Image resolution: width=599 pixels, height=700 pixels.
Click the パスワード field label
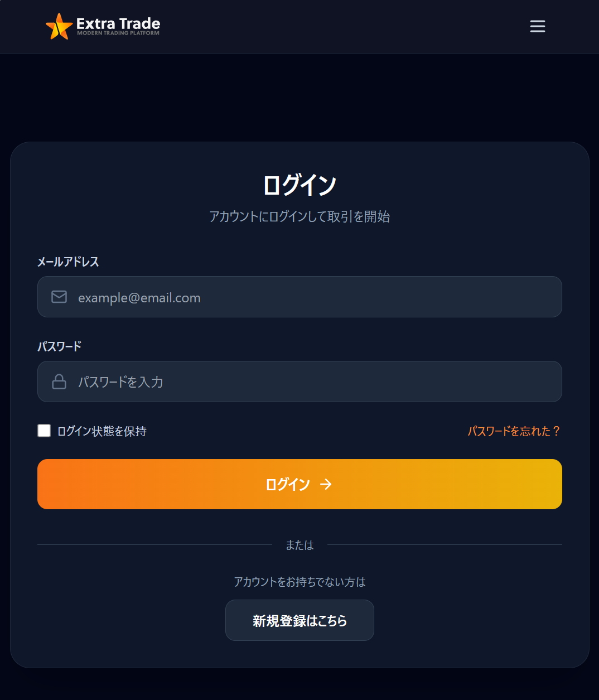(60, 346)
